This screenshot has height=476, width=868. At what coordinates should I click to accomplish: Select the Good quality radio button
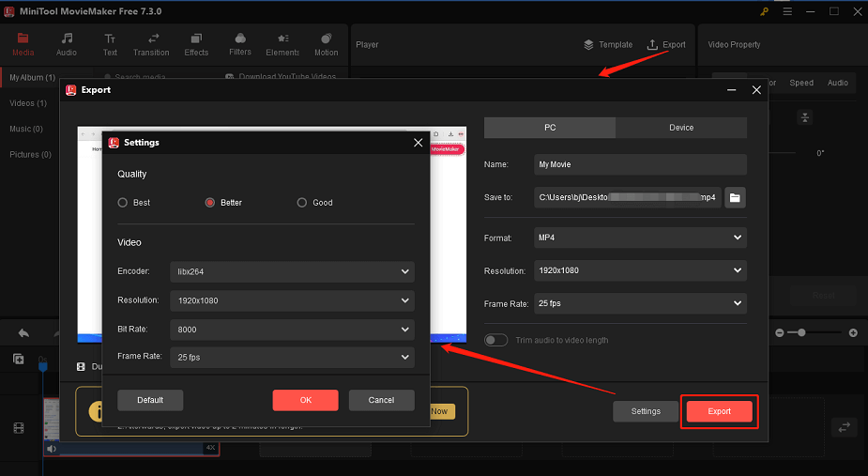[302, 203]
